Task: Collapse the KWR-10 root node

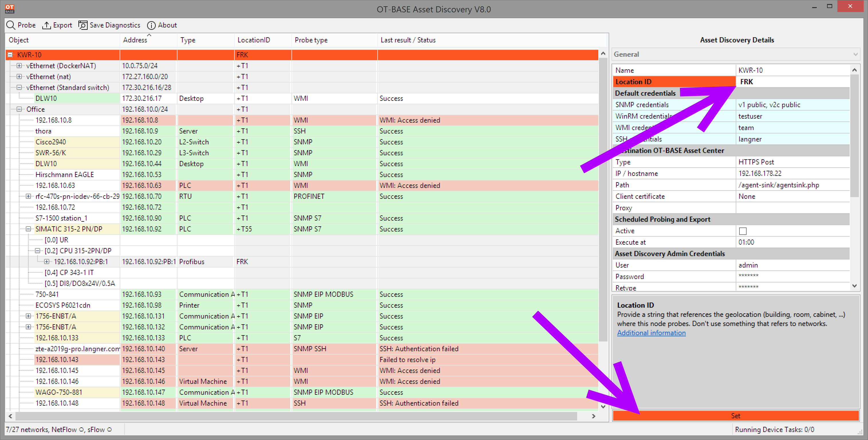Action: (x=10, y=55)
